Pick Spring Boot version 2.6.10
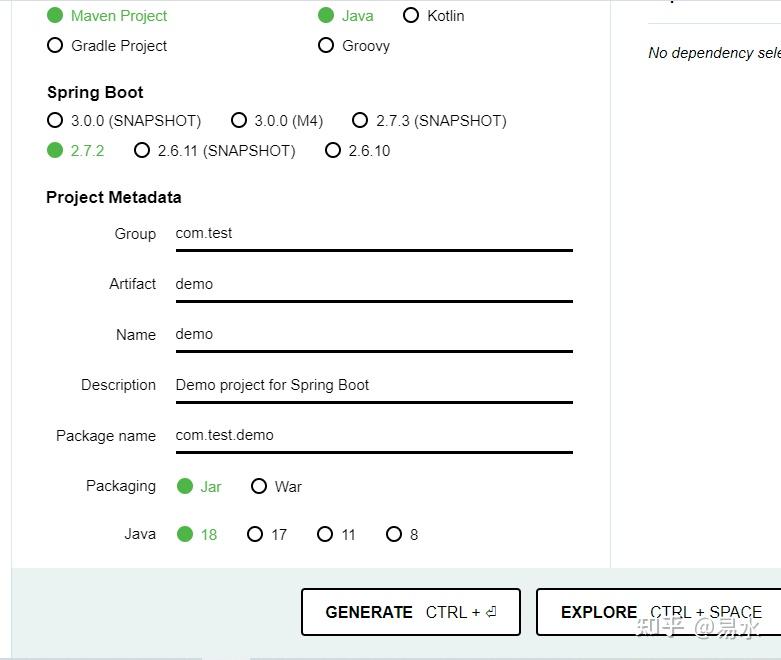The image size is (781, 660). coord(333,151)
